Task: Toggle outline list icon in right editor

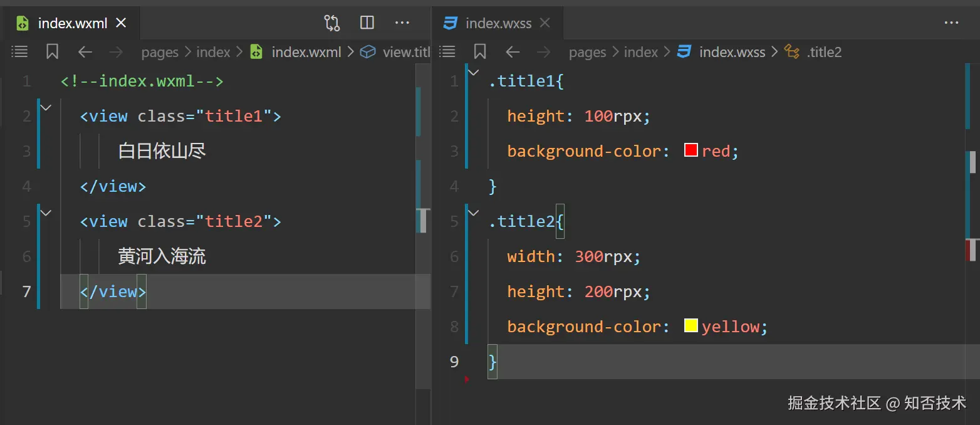Action: [x=447, y=52]
